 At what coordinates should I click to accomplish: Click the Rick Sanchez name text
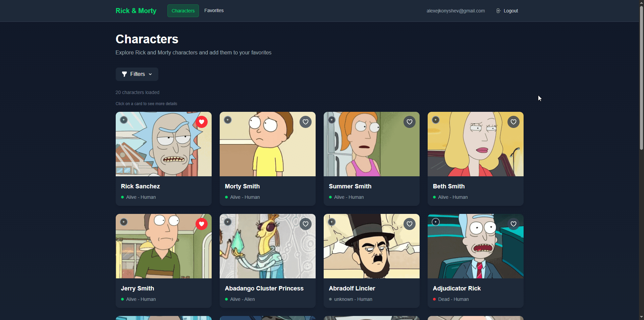click(140, 186)
